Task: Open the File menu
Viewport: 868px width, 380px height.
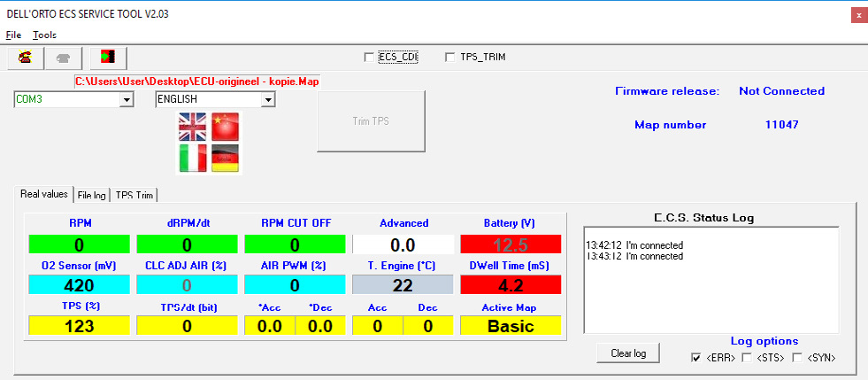Action: [x=13, y=35]
